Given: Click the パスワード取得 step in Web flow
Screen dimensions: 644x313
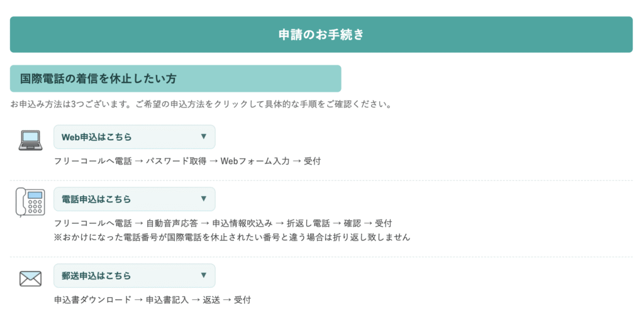Looking at the screenshot, I should (x=172, y=162).
